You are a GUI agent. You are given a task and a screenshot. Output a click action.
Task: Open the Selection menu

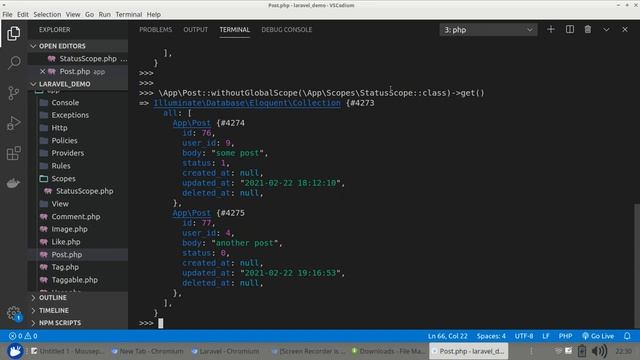point(47,14)
